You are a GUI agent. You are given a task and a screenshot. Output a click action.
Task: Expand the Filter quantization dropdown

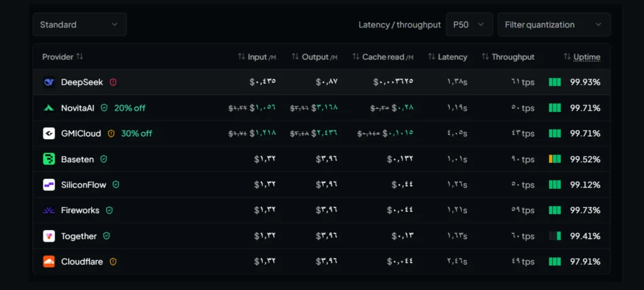click(x=553, y=25)
